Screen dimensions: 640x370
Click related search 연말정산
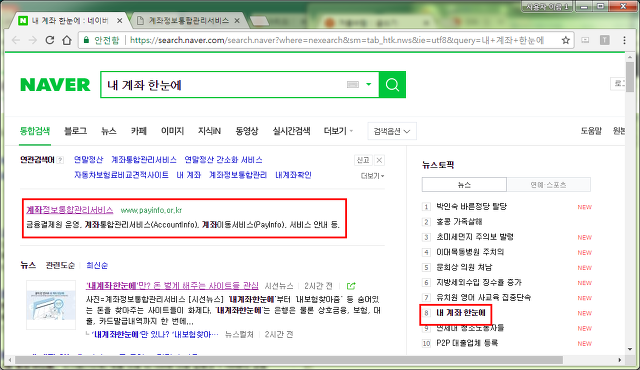point(89,160)
